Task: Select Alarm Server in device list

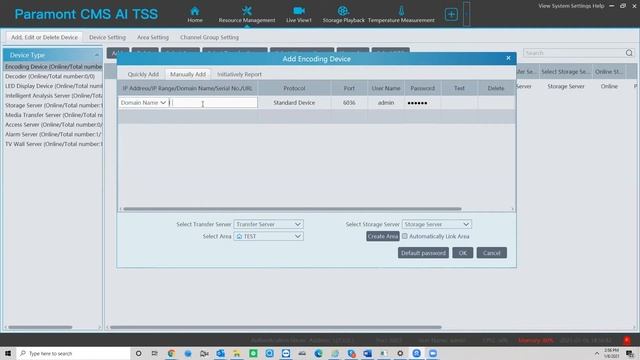Action: coord(53,134)
